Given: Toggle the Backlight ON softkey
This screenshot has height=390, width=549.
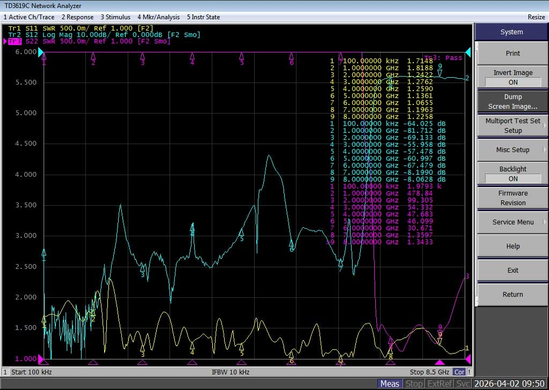Looking at the screenshot, I should [512, 174].
